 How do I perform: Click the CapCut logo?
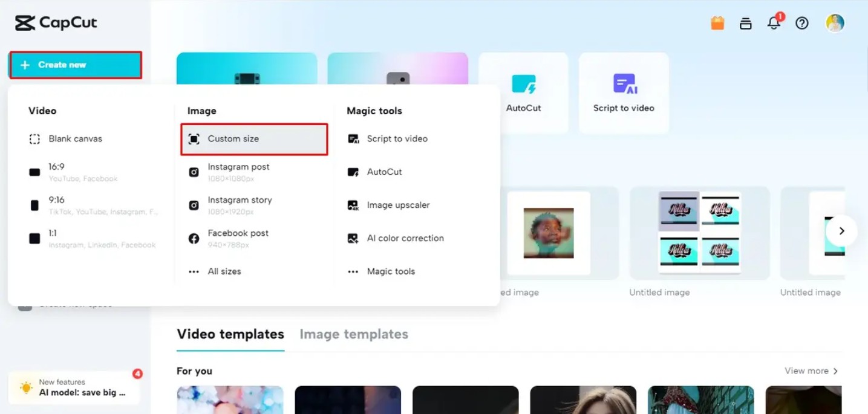point(56,23)
